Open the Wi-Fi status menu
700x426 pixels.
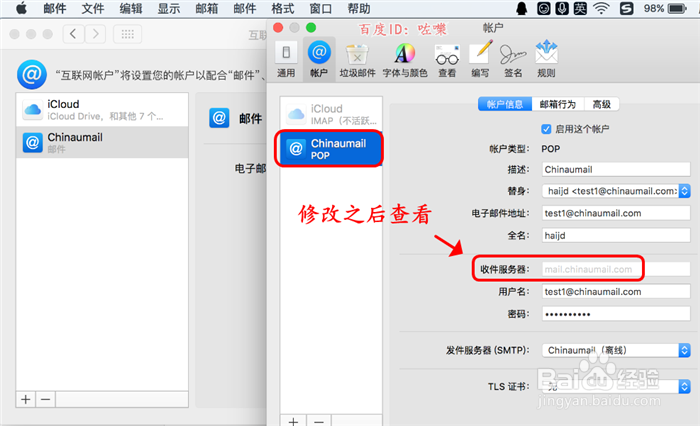coord(601,8)
